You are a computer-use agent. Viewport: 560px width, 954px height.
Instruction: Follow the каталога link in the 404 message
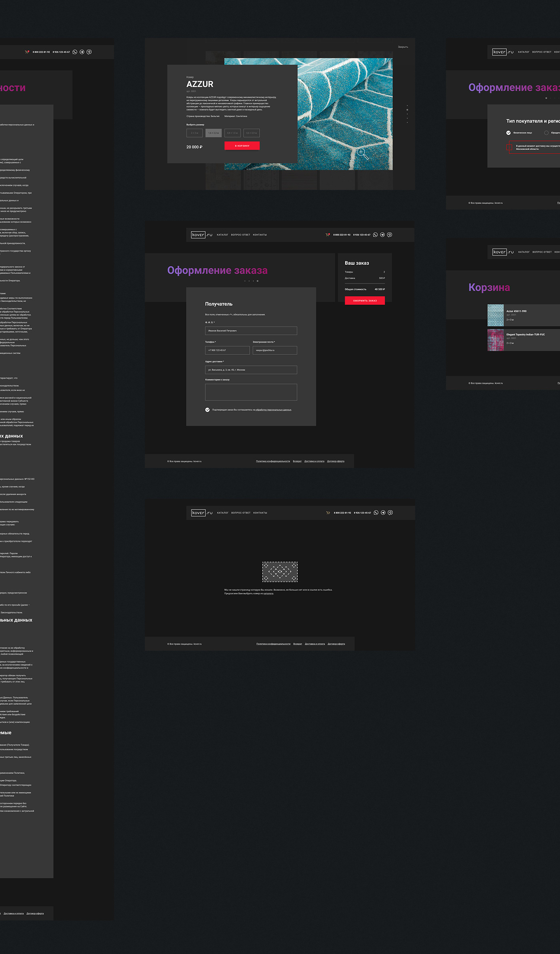click(x=268, y=594)
